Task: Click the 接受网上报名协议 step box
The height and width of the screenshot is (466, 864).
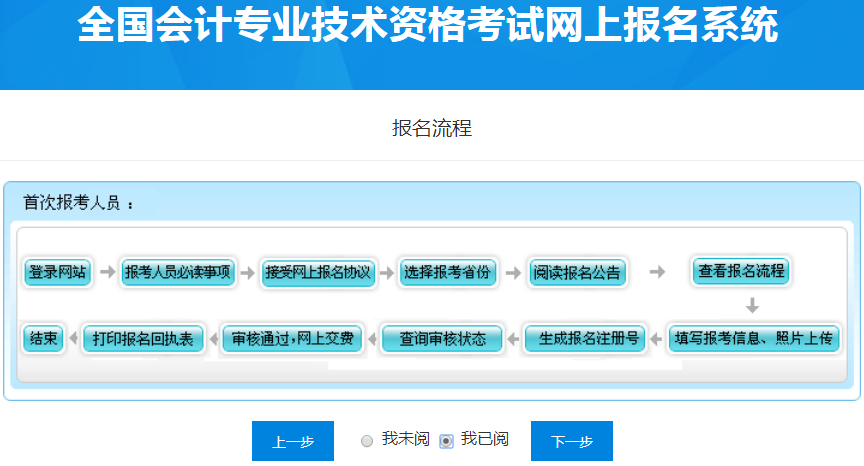Action: (318, 272)
